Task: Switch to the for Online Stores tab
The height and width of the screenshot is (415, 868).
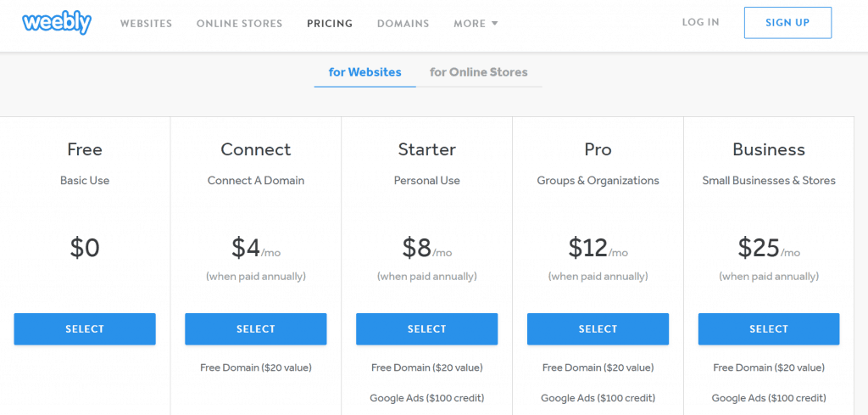Action: (478, 72)
